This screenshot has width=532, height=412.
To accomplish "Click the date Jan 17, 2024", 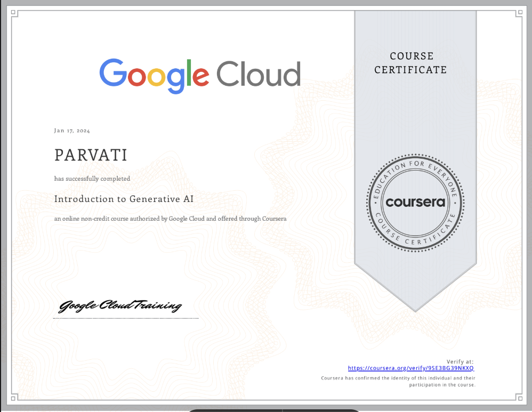I will [x=72, y=131].
